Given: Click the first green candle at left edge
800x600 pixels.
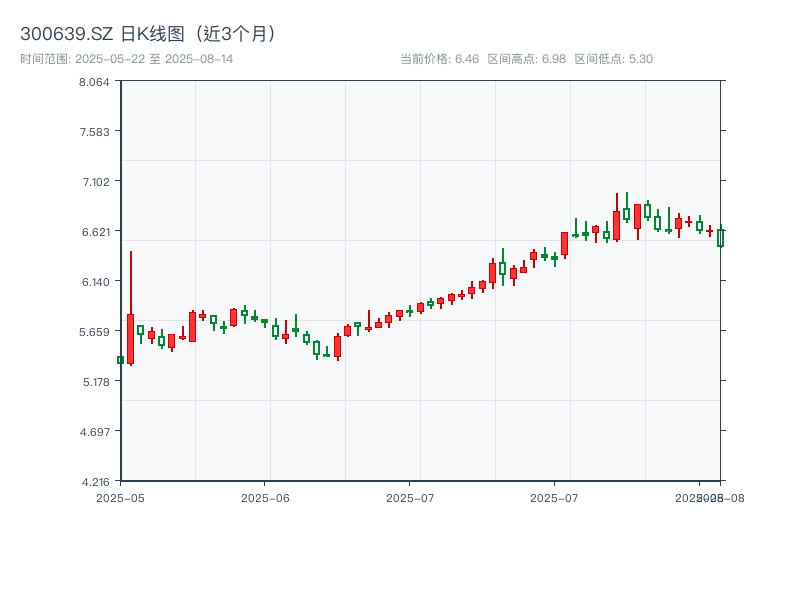Looking at the screenshot, I should [x=120, y=360].
